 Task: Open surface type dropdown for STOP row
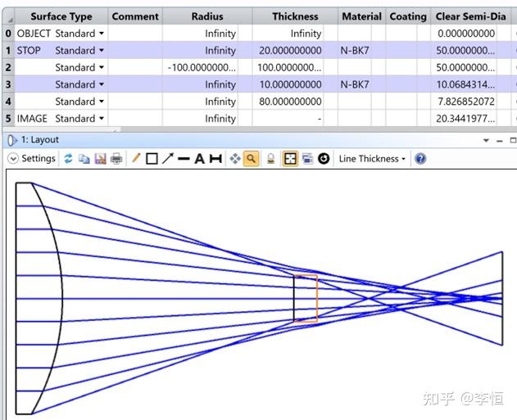pos(102,51)
